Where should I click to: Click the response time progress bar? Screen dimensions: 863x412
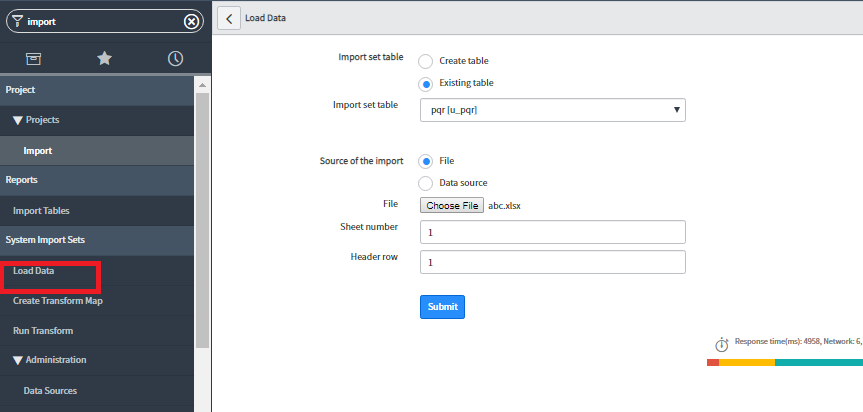click(784, 362)
